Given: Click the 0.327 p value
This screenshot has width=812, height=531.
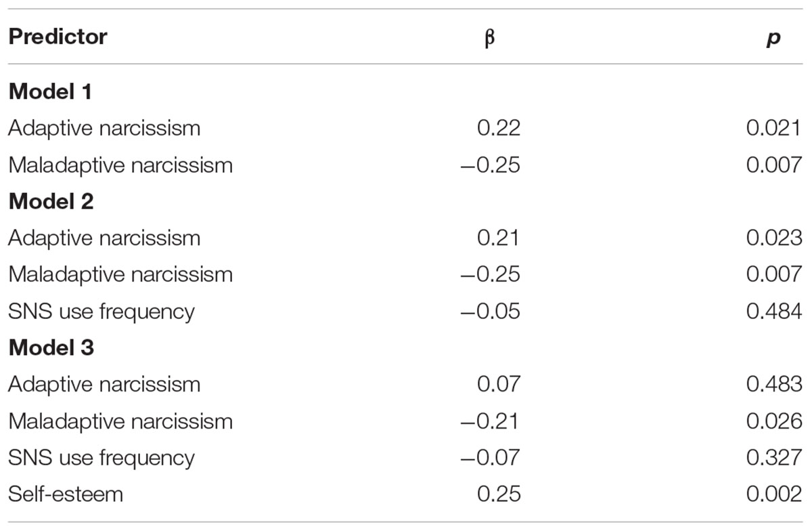Looking at the screenshot, I should click(775, 457).
